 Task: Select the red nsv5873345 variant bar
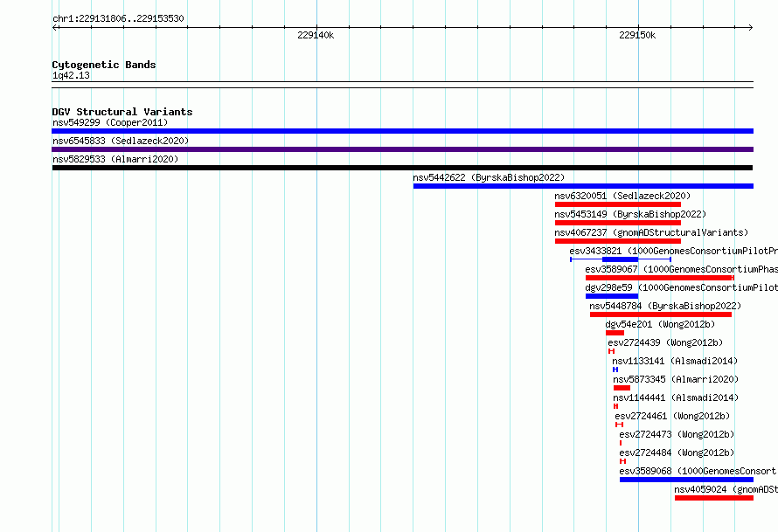622,388
